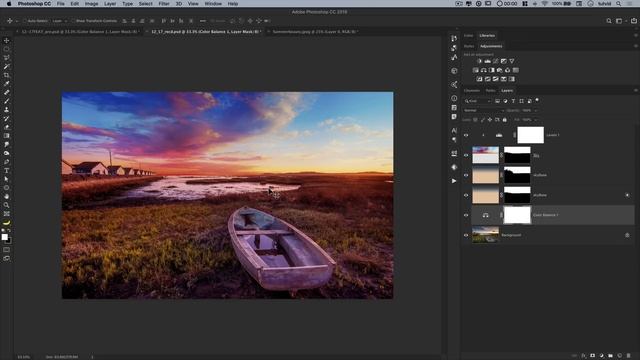Select the Brush tool
The height and width of the screenshot is (360, 640).
click(x=7, y=101)
